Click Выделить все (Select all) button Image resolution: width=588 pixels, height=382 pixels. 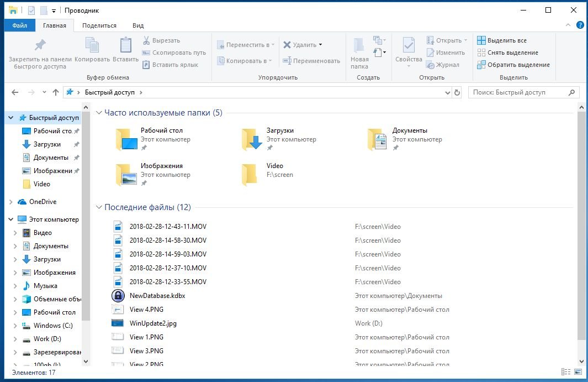pyautogui.click(x=501, y=40)
